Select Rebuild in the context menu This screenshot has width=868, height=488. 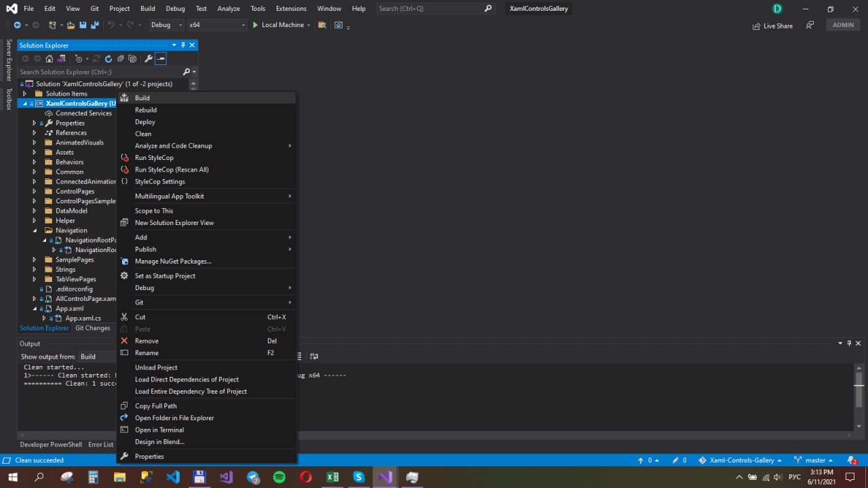[x=207, y=110]
